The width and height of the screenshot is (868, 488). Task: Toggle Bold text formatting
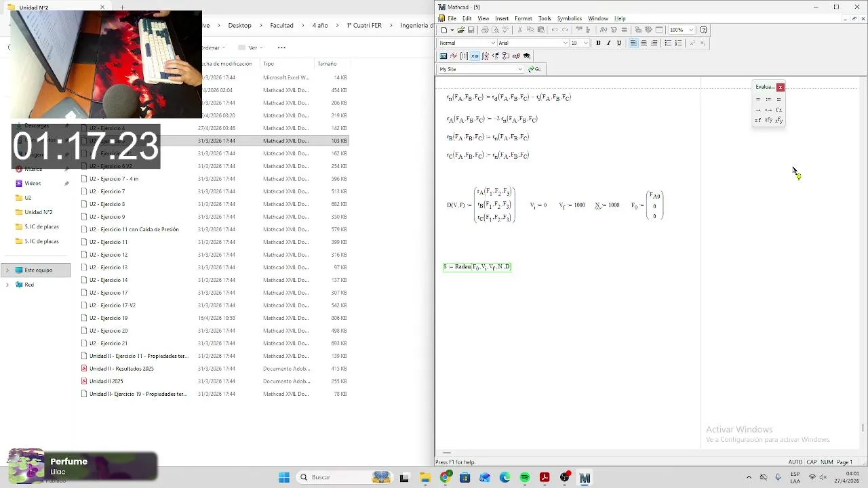598,43
